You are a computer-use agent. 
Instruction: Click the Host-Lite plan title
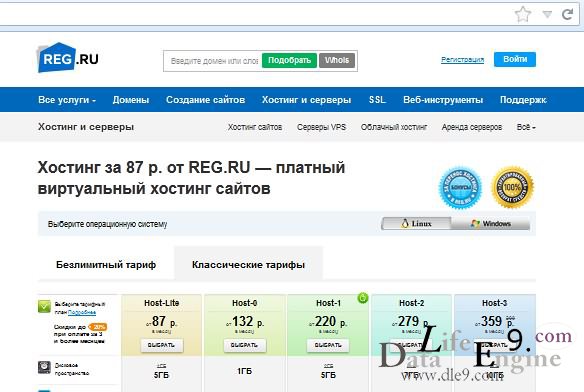162,303
